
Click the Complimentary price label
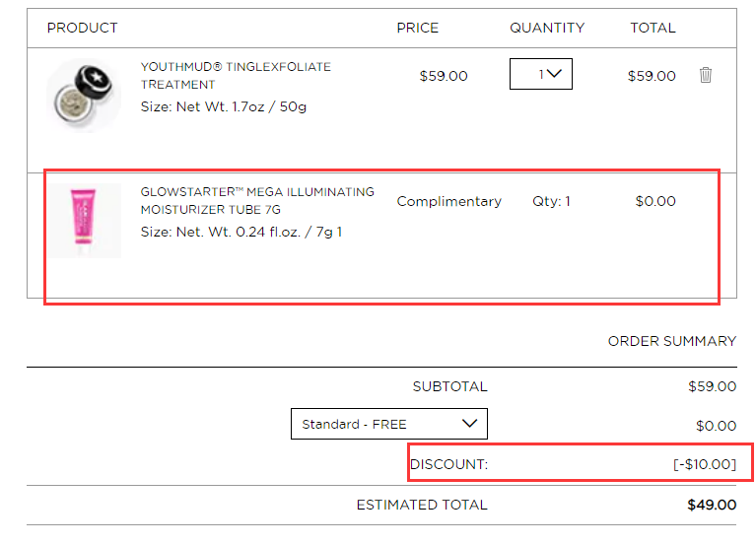pos(448,201)
